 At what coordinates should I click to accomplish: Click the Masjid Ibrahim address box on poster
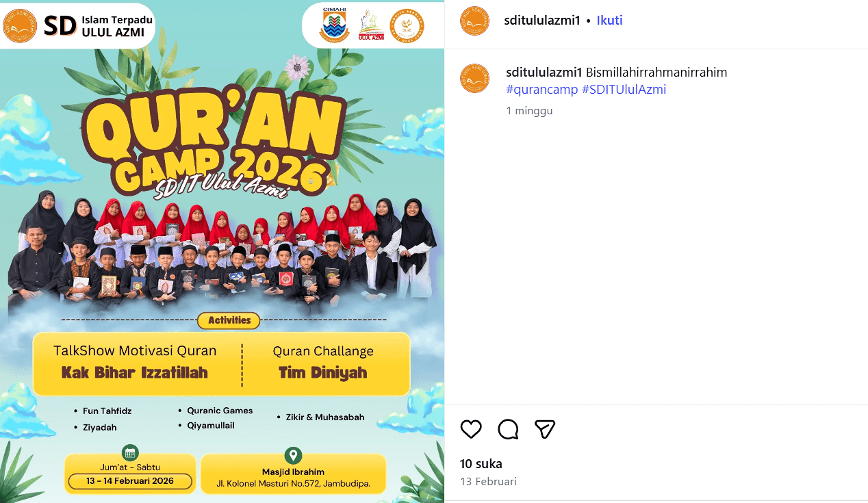(293, 474)
